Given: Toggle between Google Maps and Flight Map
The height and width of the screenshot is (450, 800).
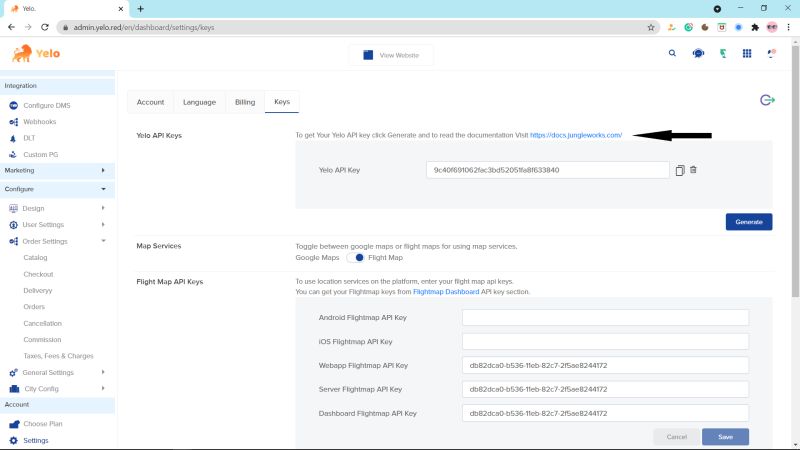Looking at the screenshot, I should [x=355, y=258].
